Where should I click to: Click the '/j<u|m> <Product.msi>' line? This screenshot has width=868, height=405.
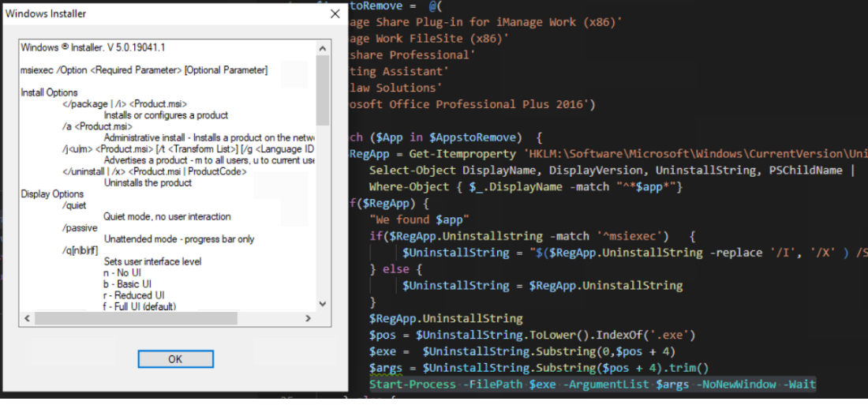(189, 149)
